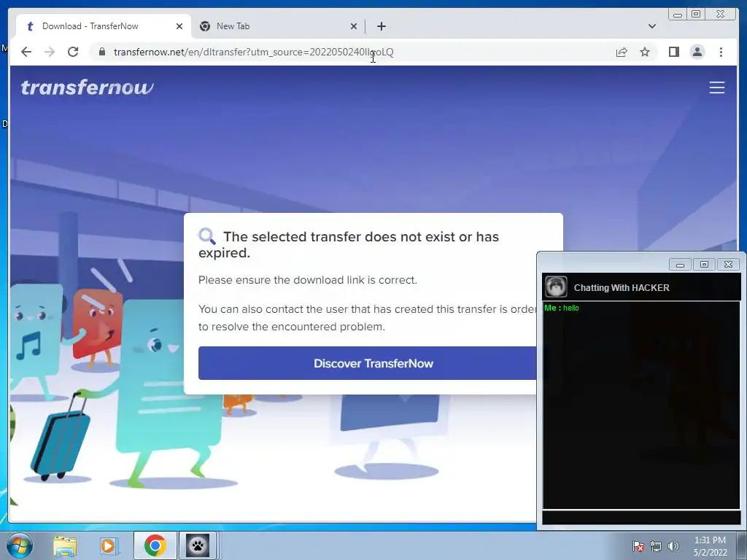Switch to the New Tab tab
This screenshot has height=560, width=747.
coord(279,26)
